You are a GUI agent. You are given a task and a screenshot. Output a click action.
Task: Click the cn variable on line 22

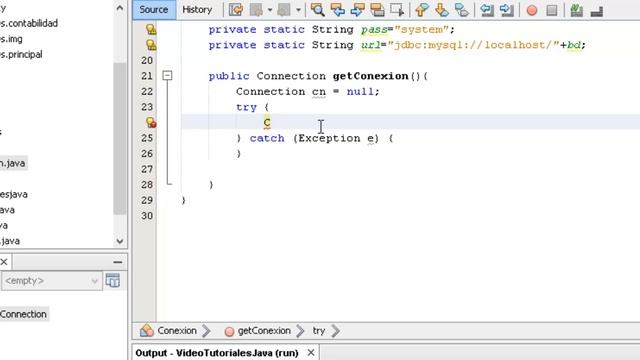(x=319, y=92)
